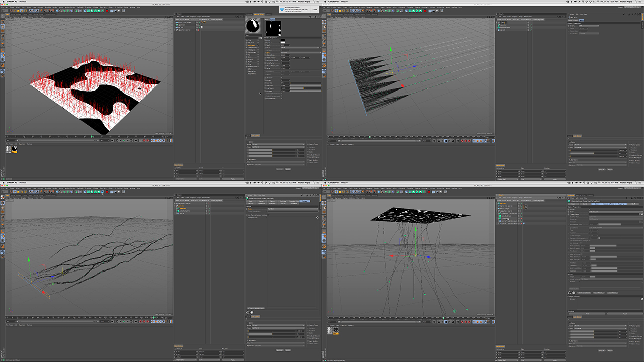Click the green playhead on top-left timeline
Screen dimensions: 644x362
pos(92,136)
